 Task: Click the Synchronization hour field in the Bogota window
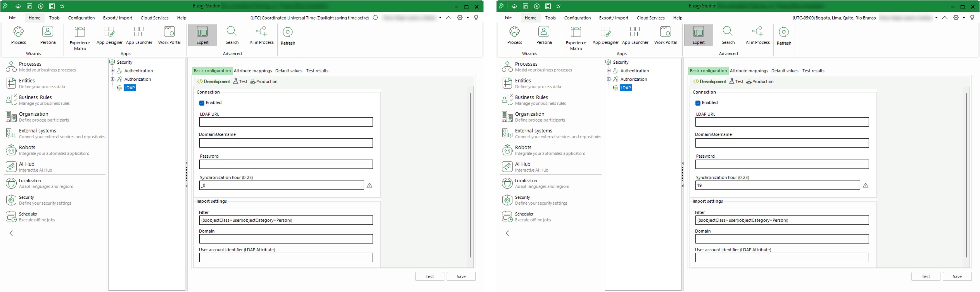tap(778, 185)
